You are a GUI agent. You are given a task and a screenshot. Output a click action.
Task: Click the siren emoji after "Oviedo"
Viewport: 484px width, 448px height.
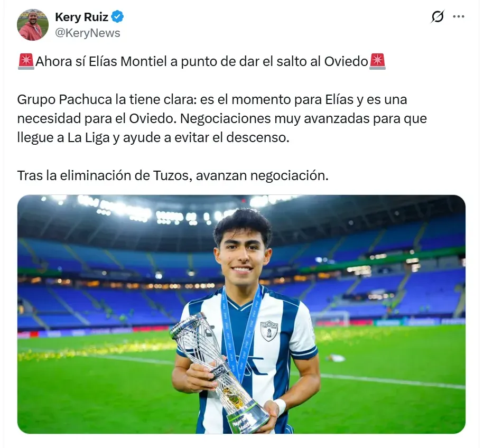pyautogui.click(x=377, y=61)
